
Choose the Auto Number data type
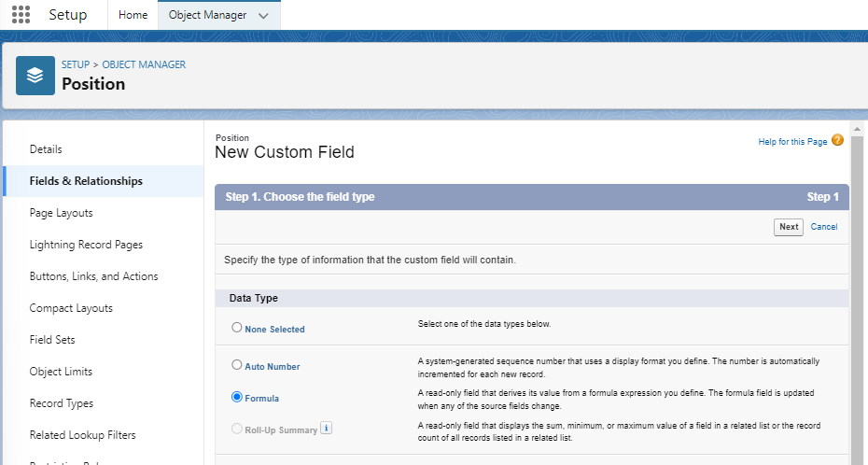(237, 365)
